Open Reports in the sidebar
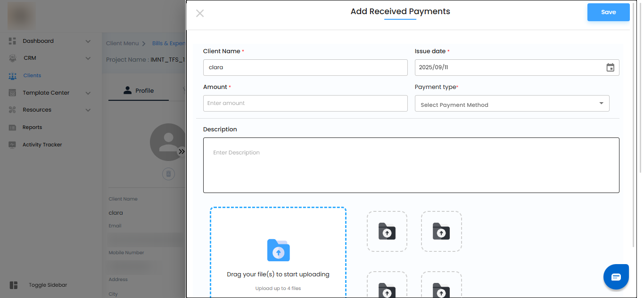644x298 pixels. point(32,127)
